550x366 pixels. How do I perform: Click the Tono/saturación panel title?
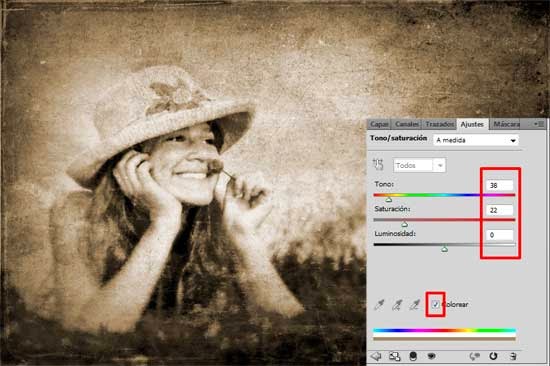(x=398, y=138)
